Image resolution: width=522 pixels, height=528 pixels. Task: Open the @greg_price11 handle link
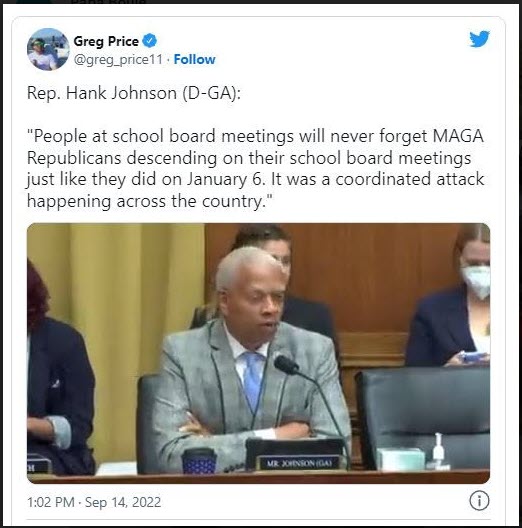tap(118, 60)
